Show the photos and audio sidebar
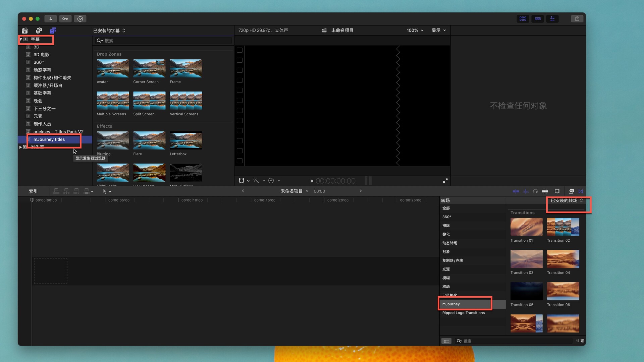Viewport: 644px width, 362px height. [x=39, y=31]
